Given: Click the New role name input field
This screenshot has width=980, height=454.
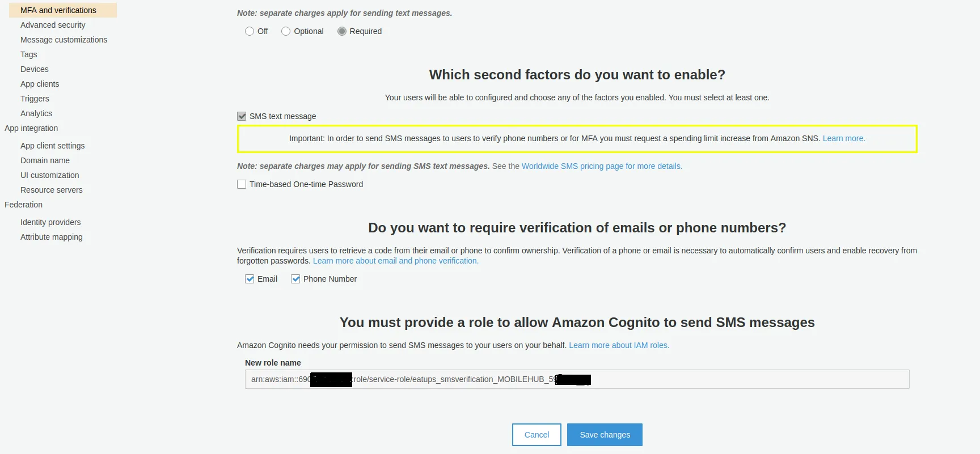Looking at the screenshot, I should (737, 379).
